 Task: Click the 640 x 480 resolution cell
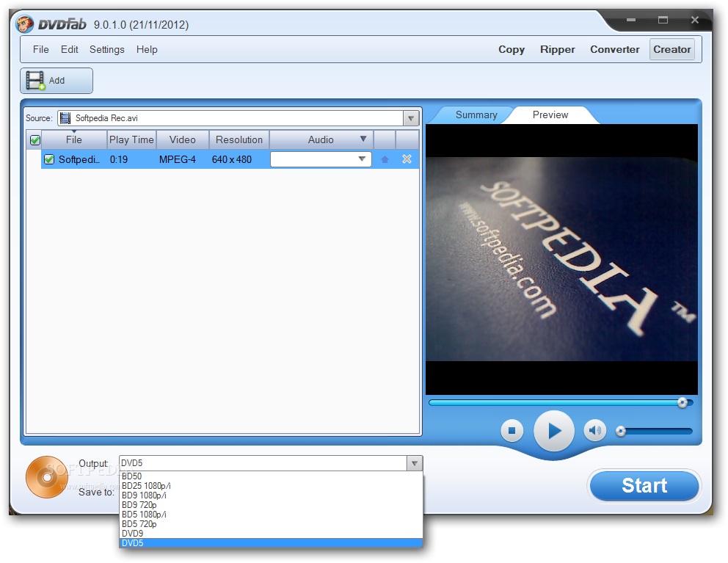tap(232, 160)
